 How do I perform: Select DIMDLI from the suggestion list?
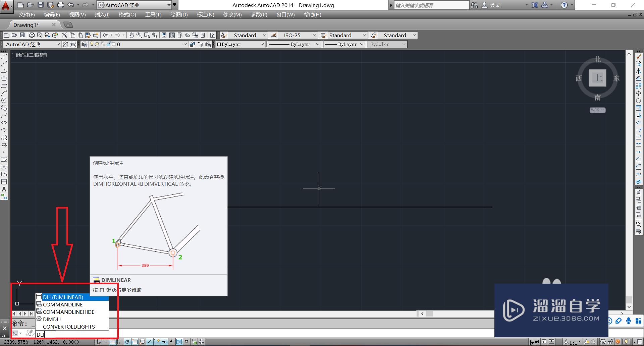click(72, 319)
